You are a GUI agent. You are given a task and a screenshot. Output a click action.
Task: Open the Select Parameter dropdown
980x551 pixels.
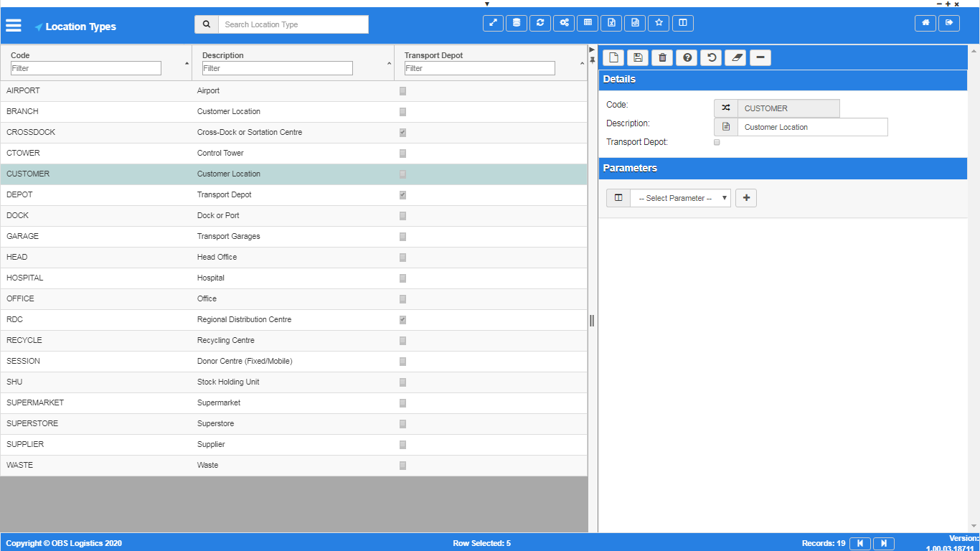coord(680,198)
